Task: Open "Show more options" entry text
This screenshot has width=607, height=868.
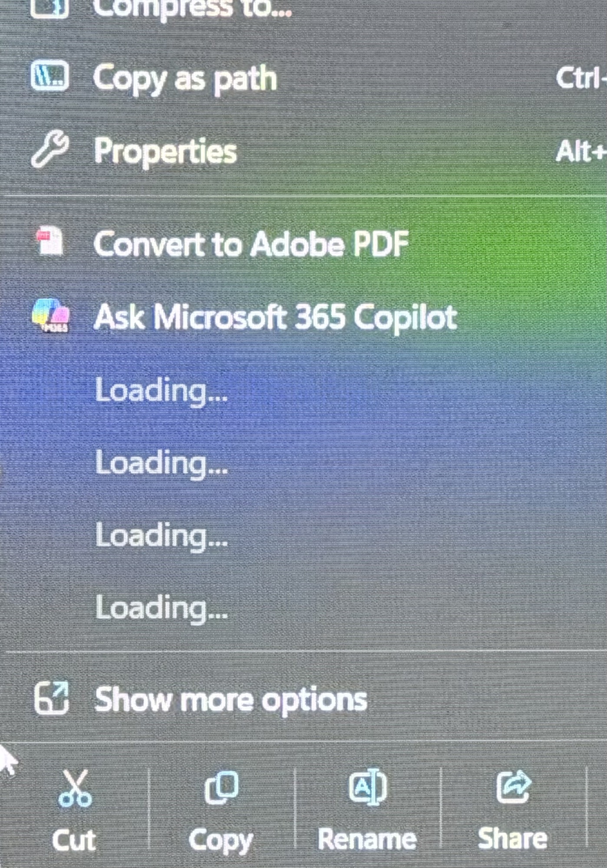Action: click(x=231, y=700)
